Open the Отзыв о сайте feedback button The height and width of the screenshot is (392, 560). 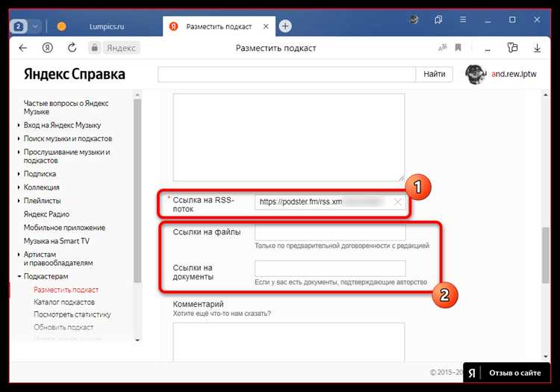click(x=507, y=373)
